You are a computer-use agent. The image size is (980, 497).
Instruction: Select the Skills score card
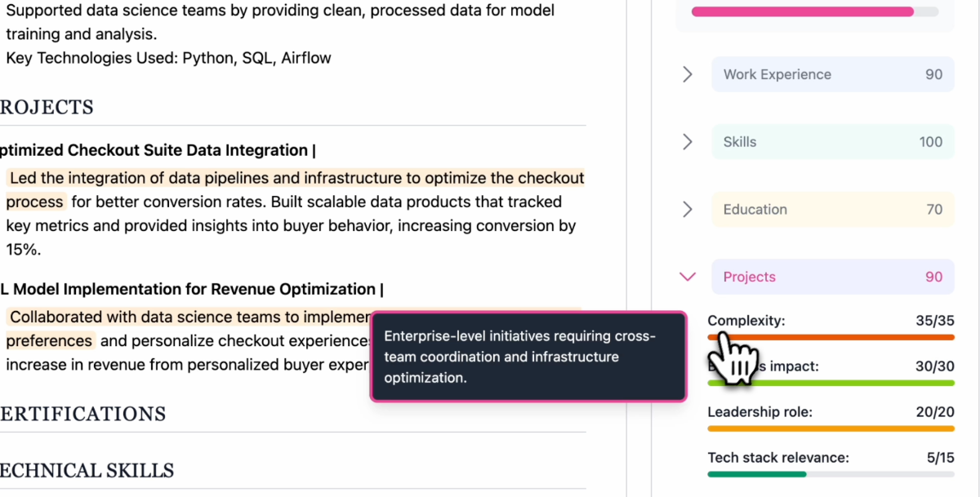click(832, 142)
